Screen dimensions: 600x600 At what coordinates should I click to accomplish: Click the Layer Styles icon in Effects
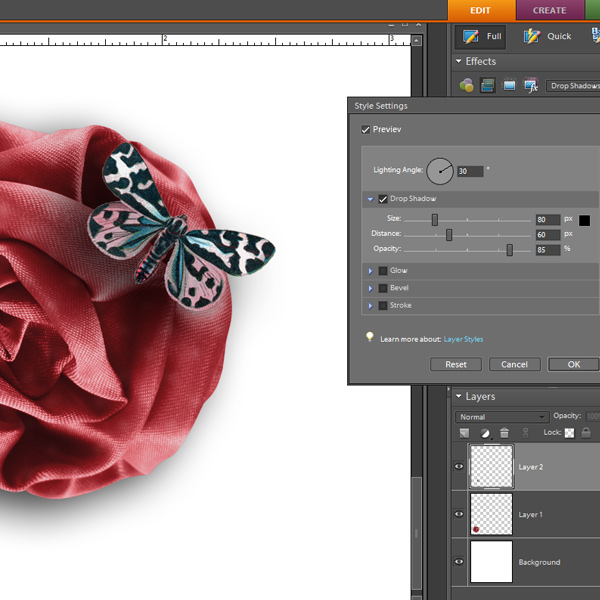click(488, 86)
